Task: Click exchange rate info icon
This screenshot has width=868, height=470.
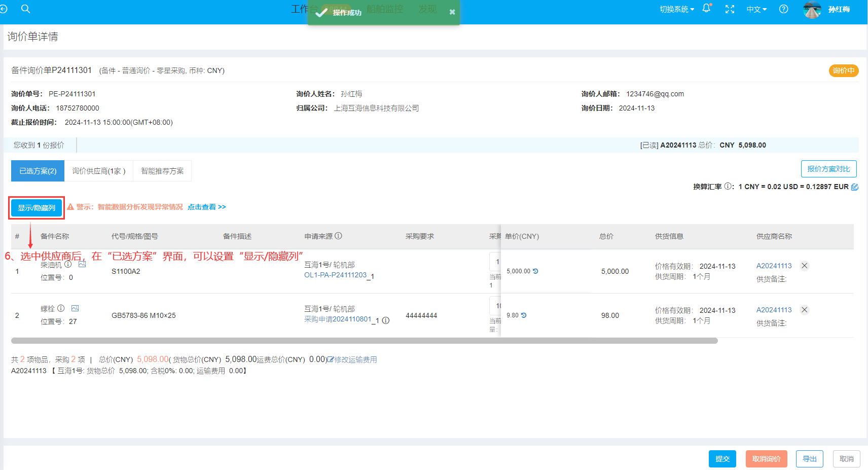Action: click(728, 186)
